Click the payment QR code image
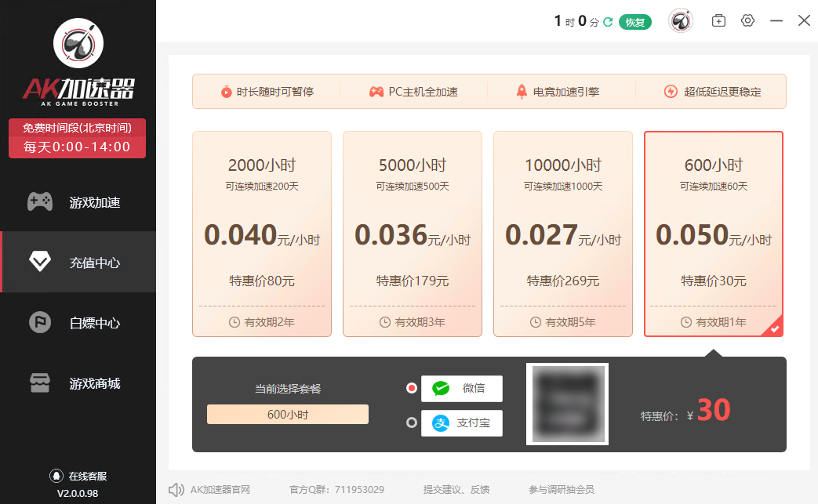The width and height of the screenshot is (818, 504). coord(567,404)
